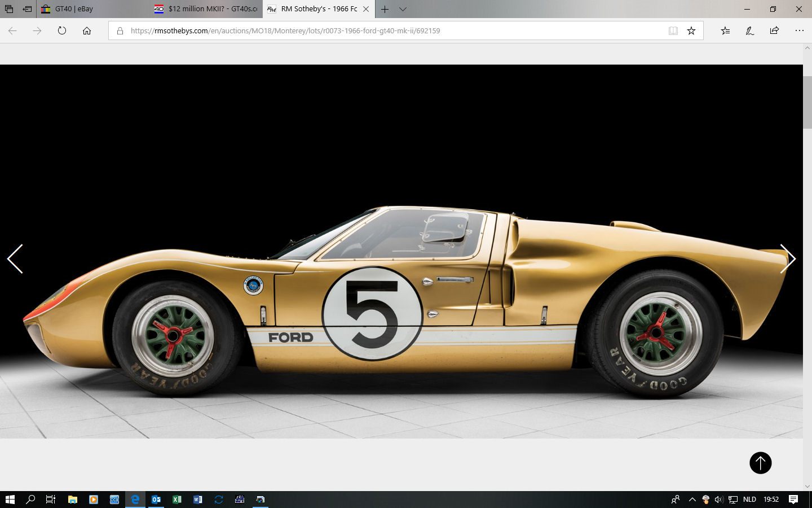The image size is (812, 508).
Task: Open Reading view from address bar
Action: 673,30
